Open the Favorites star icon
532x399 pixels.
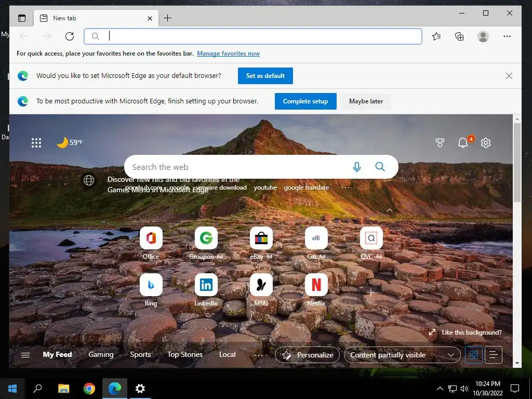pyautogui.click(x=436, y=36)
